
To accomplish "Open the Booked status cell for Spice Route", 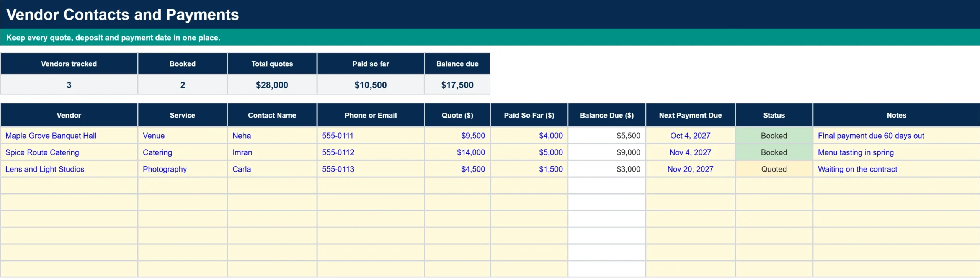I will pos(774,152).
